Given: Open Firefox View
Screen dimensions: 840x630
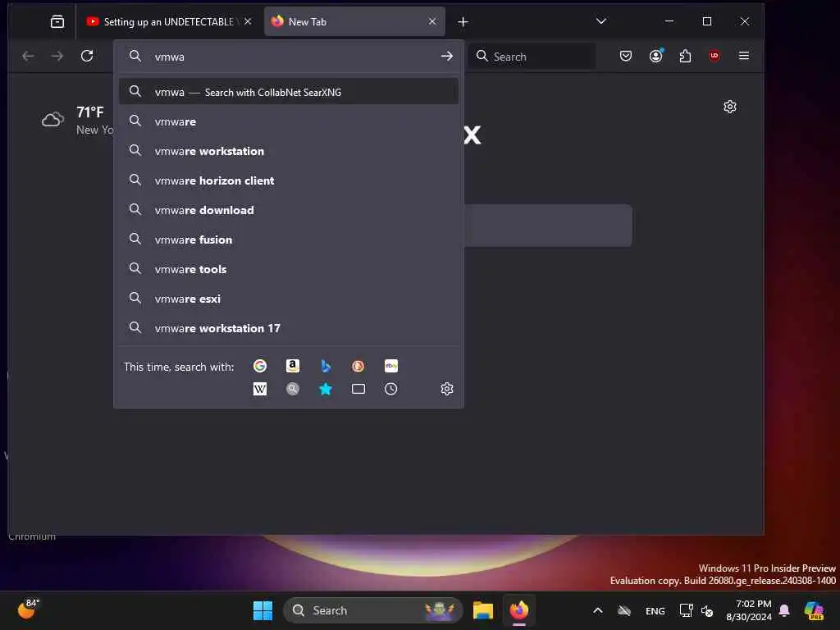Looking at the screenshot, I should pyautogui.click(x=57, y=21).
